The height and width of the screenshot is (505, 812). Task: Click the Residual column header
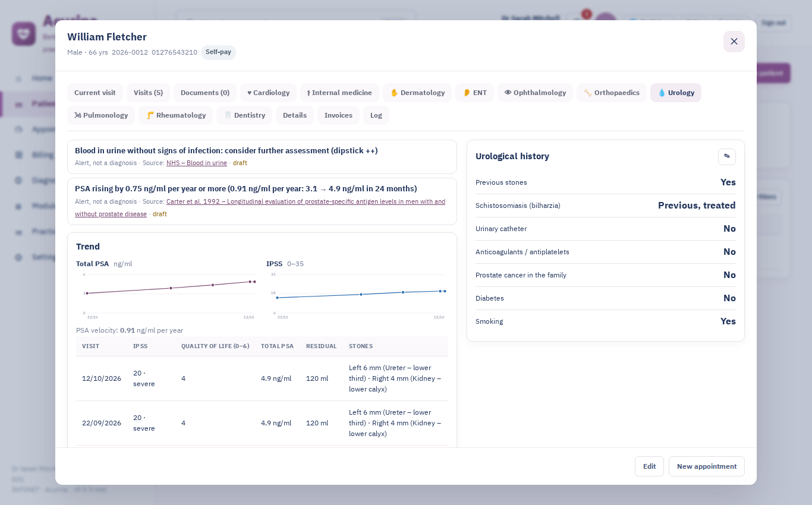pyautogui.click(x=322, y=346)
